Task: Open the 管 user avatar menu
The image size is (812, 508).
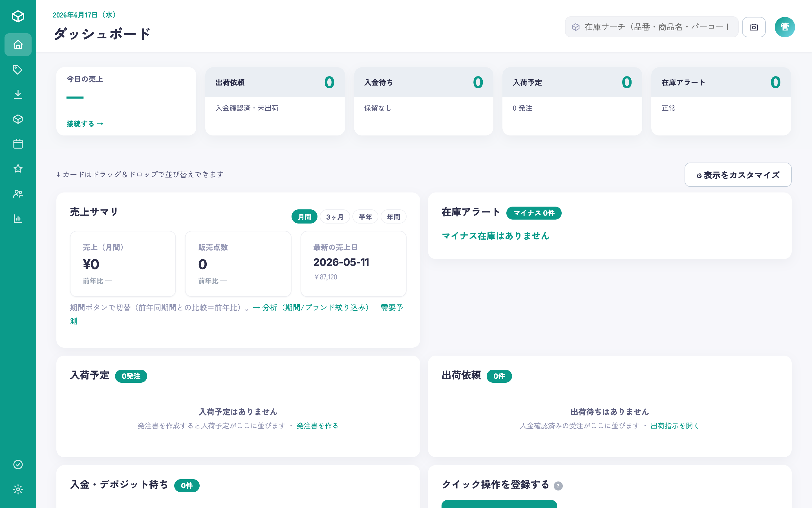Action: (x=784, y=27)
